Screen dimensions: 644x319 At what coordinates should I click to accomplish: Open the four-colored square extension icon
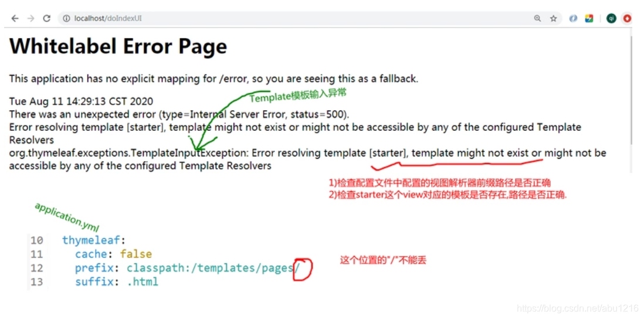pos(589,19)
